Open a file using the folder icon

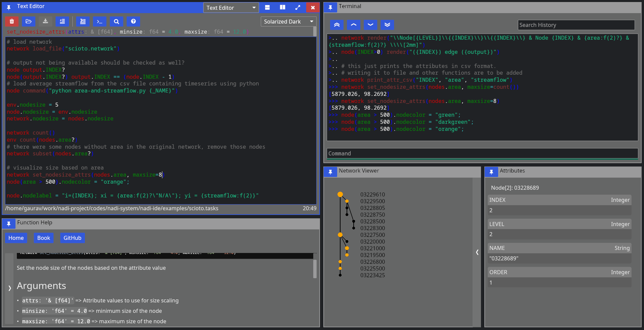tap(29, 21)
